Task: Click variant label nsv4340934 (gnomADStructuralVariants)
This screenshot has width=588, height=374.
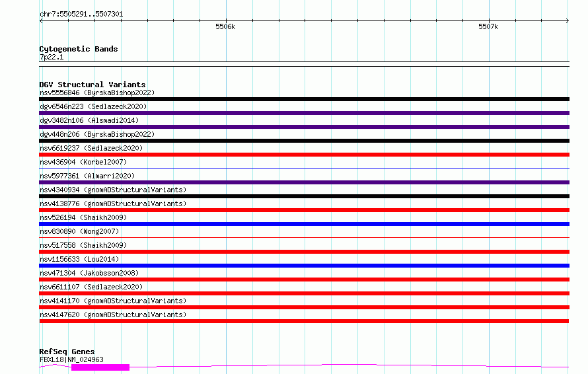Action: 113,190
